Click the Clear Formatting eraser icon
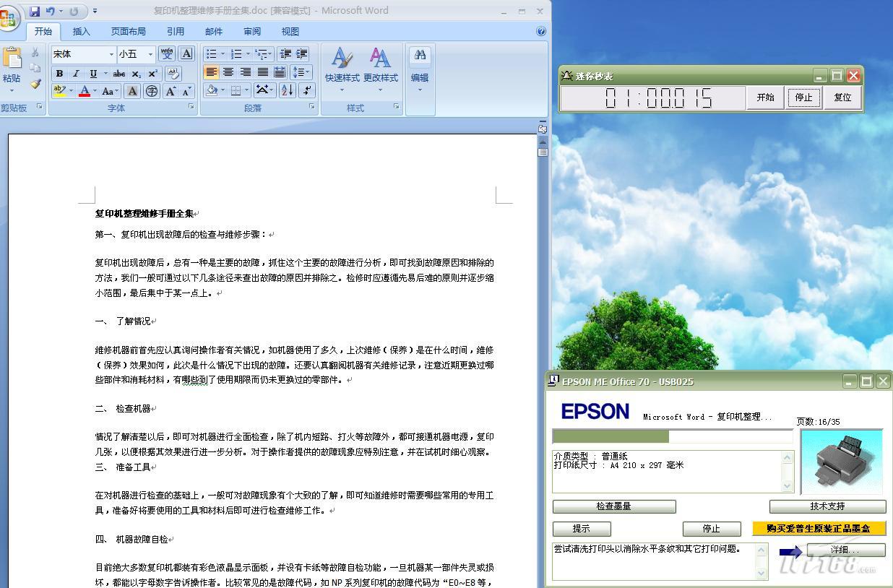 click(x=173, y=73)
